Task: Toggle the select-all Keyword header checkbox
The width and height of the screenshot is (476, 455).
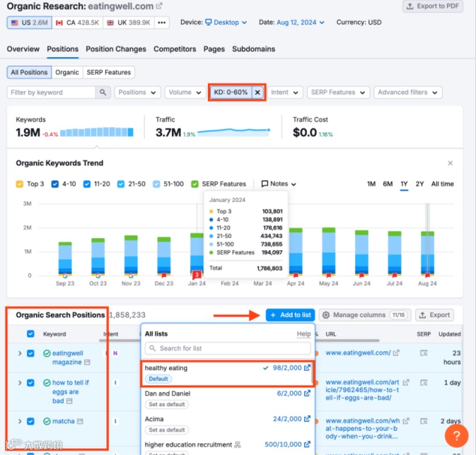Action: [x=30, y=333]
